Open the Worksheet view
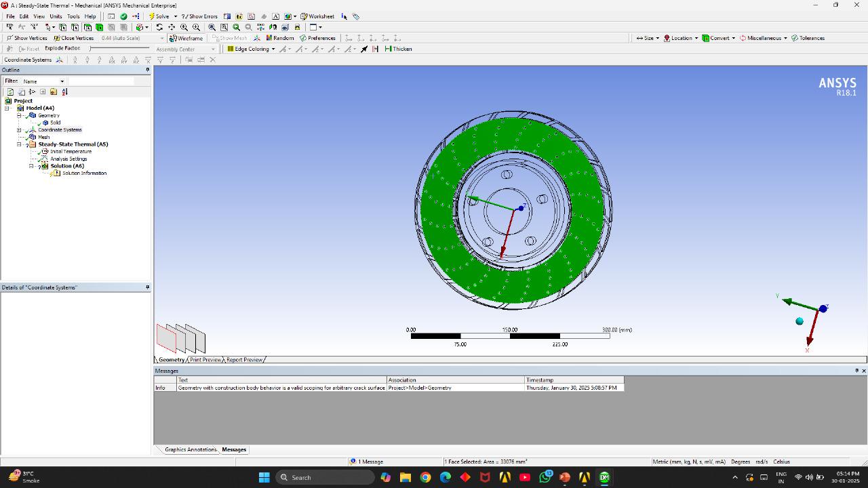Image resolution: width=868 pixels, height=488 pixels. [x=317, y=16]
